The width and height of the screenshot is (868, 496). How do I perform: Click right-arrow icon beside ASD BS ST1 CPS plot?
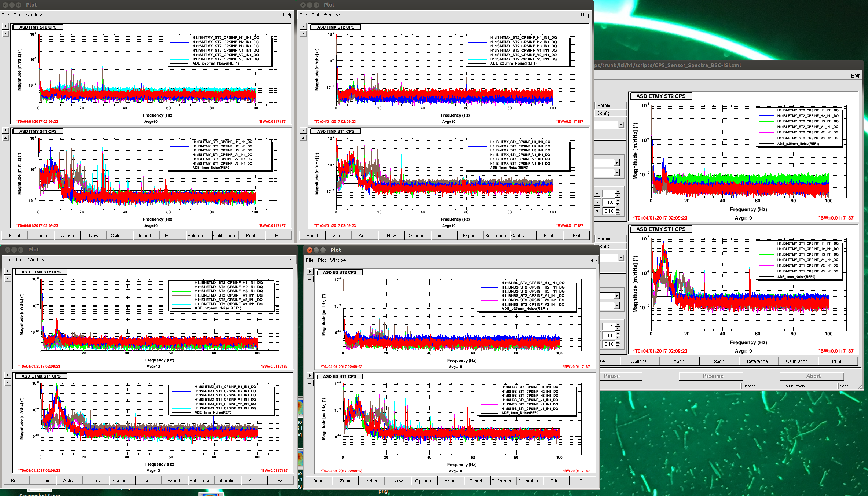(x=310, y=376)
